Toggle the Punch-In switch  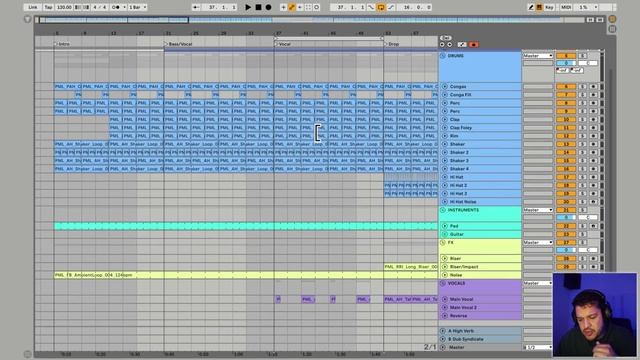[x=371, y=7]
